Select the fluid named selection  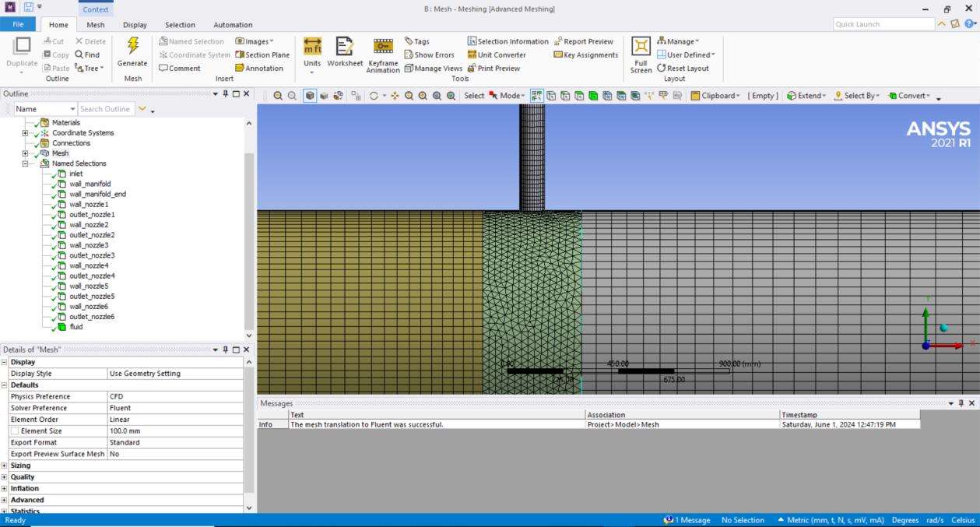[76, 327]
